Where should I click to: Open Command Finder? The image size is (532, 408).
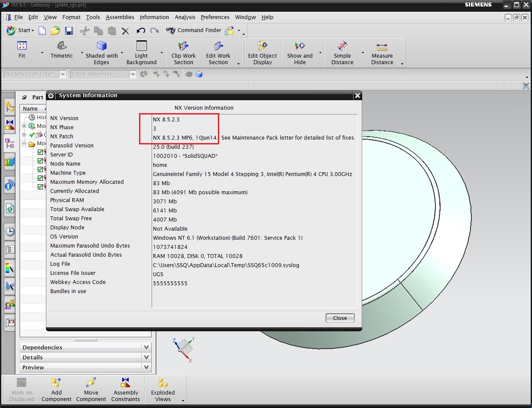[x=194, y=30]
